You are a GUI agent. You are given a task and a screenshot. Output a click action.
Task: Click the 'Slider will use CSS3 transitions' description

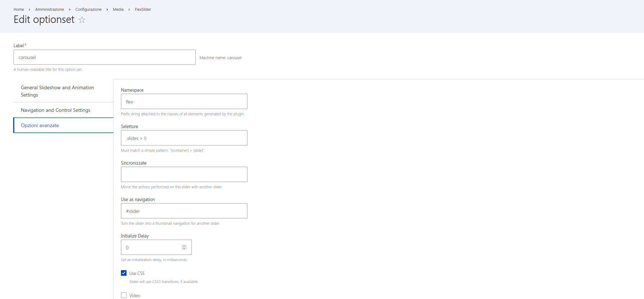(164, 282)
